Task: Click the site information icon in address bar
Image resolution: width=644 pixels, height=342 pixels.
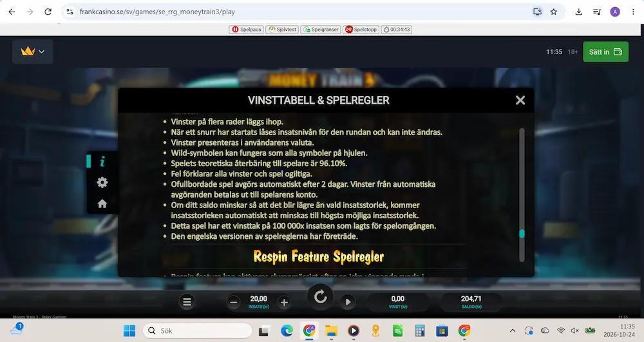Action: [70, 12]
